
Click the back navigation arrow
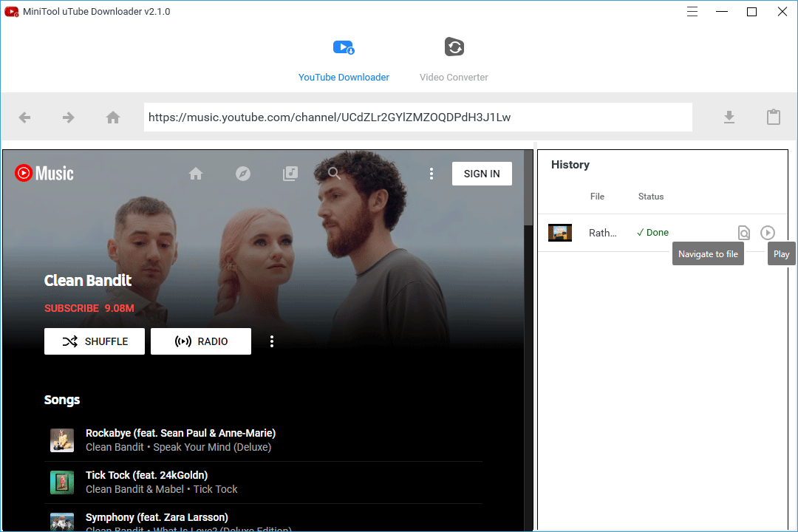[x=24, y=117]
